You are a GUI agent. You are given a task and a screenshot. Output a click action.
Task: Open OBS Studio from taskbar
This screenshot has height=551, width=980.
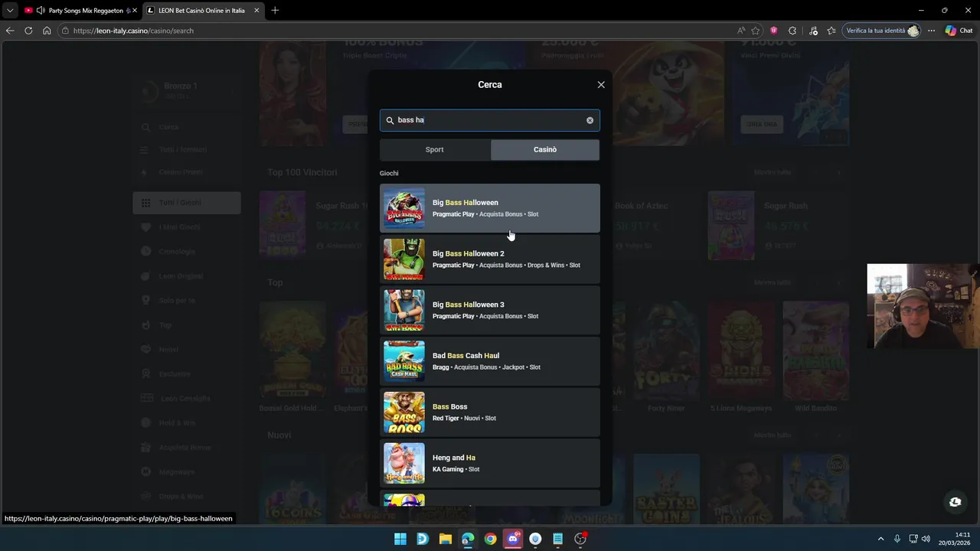[x=580, y=539]
